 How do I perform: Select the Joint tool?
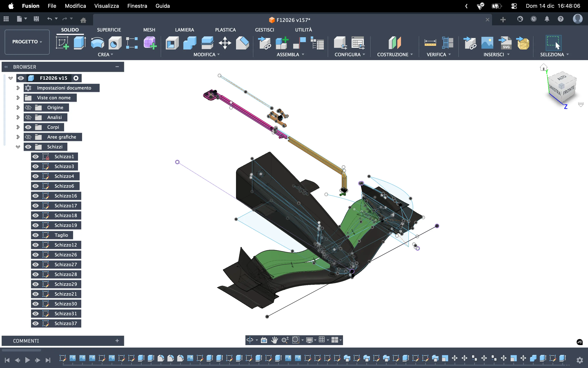pyautogui.click(x=300, y=43)
